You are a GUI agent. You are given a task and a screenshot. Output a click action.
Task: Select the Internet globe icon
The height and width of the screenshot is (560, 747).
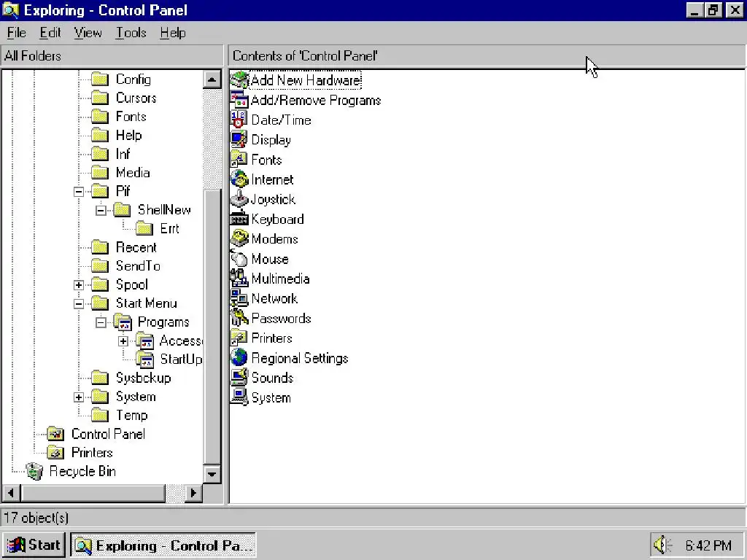coord(239,179)
